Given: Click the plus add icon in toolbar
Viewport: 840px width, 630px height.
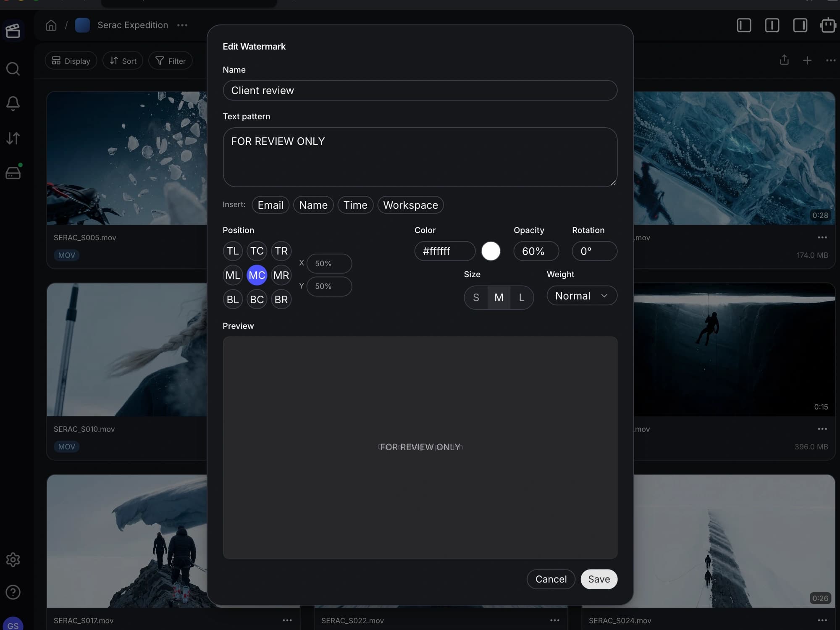Looking at the screenshot, I should click(x=807, y=60).
